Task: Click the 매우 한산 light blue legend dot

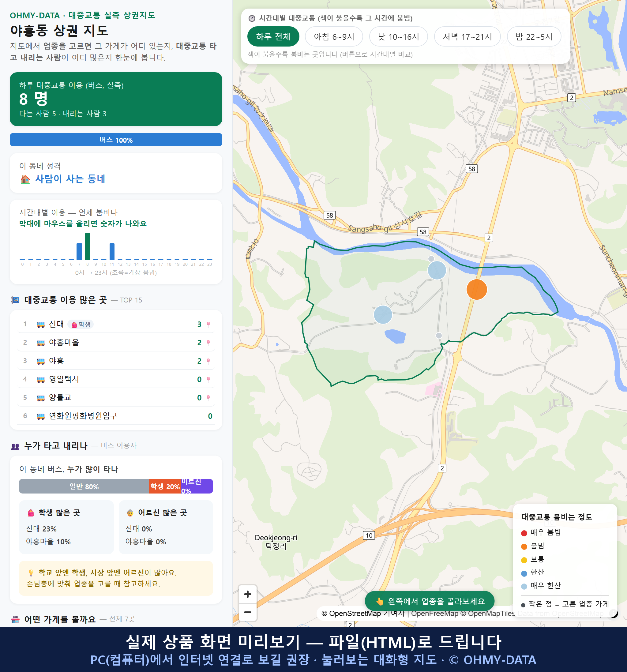Action: (x=524, y=587)
